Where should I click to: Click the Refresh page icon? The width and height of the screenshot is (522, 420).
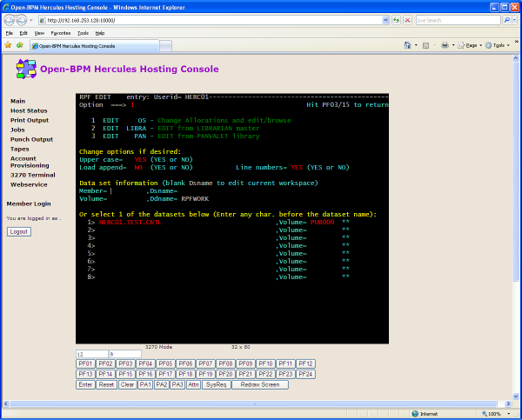(x=396, y=20)
